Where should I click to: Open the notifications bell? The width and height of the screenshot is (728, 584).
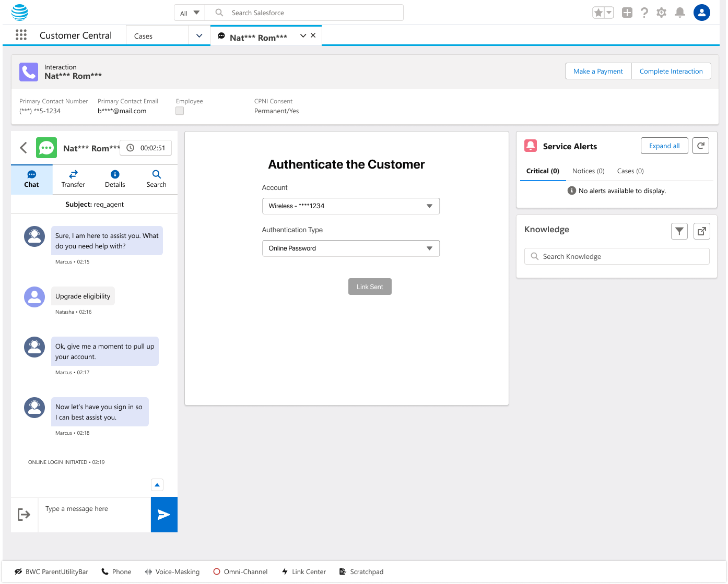[680, 13]
